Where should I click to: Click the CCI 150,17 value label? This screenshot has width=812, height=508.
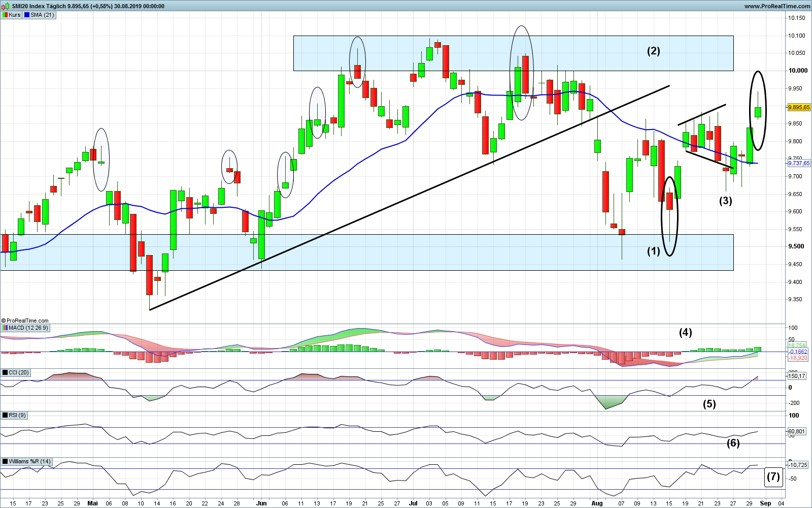797,376
